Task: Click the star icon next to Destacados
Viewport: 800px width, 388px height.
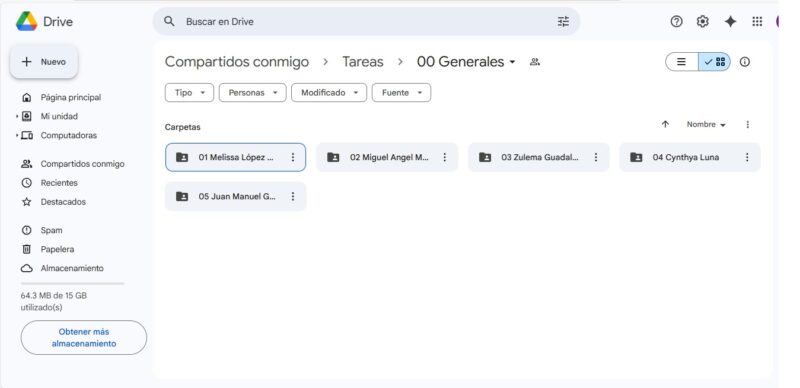Action: 27,202
